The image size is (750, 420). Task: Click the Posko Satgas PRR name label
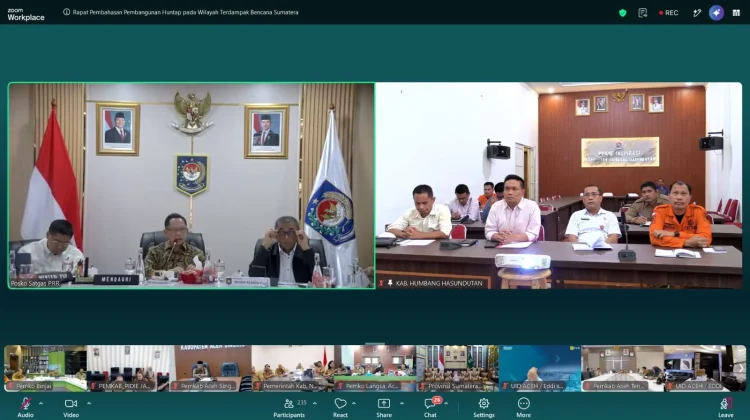click(x=35, y=283)
